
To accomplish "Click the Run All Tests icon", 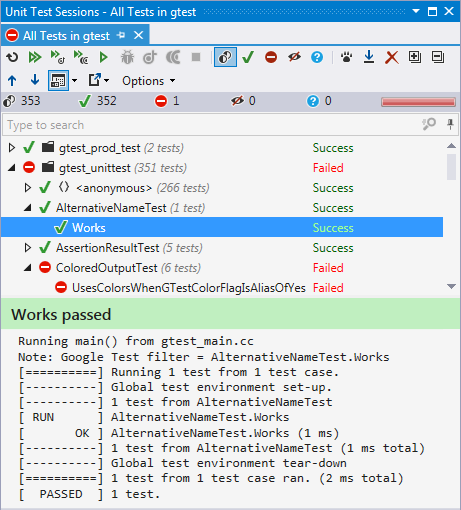I will click(35, 57).
